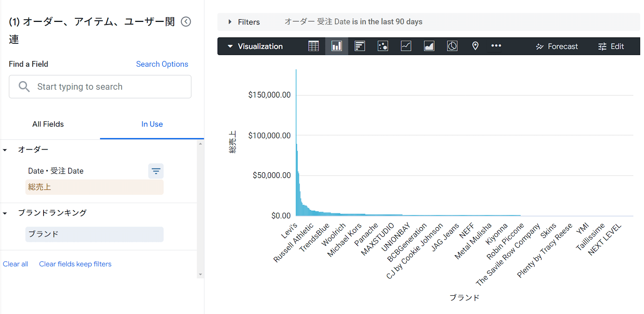Screen dimensions: 644x314
Task: Open the Forecast panel
Action: (557, 46)
